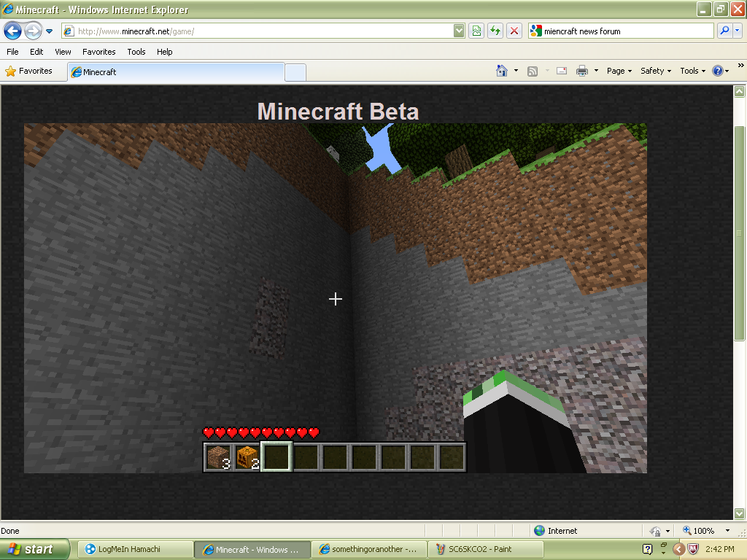Viewport: 747px width, 560px height.
Task: Toggle the Compatibility View icon
Action: pos(476,31)
